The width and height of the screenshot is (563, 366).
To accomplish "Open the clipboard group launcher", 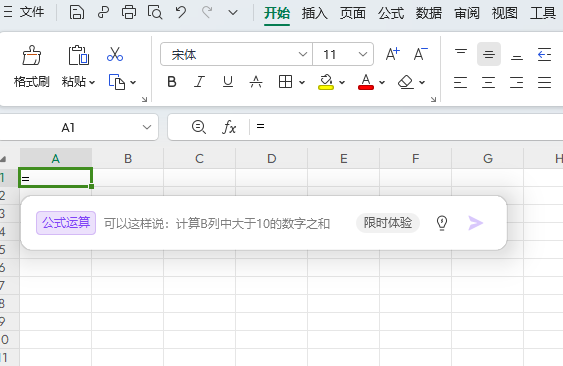I will click(144, 99).
